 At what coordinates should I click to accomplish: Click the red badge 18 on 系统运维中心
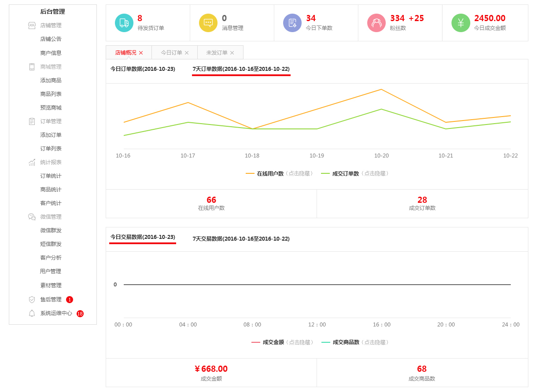[80, 314]
